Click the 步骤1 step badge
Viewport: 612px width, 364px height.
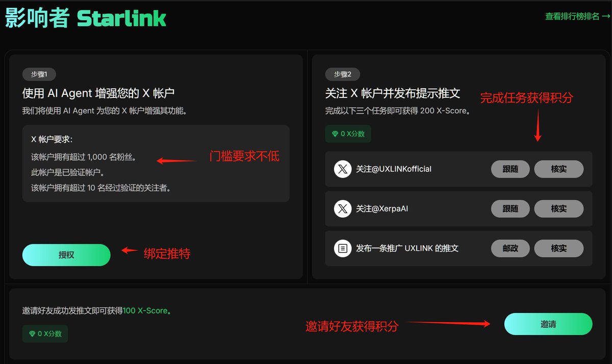(39, 74)
